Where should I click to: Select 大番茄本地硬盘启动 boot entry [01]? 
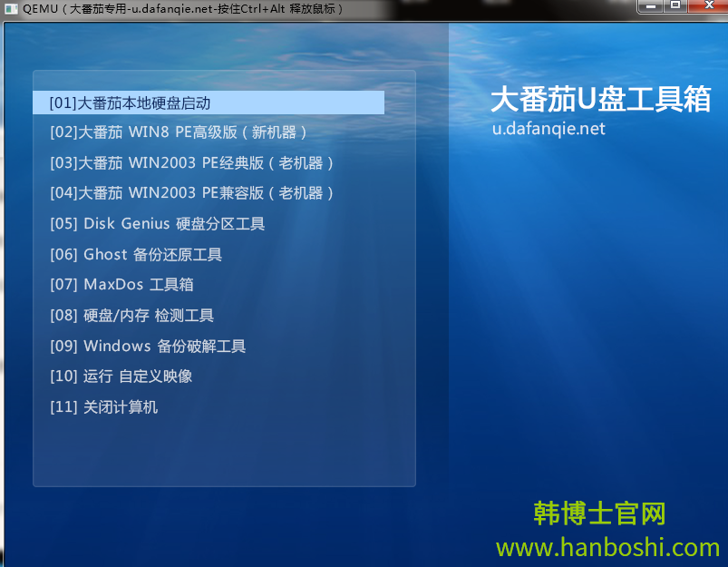tap(131, 103)
